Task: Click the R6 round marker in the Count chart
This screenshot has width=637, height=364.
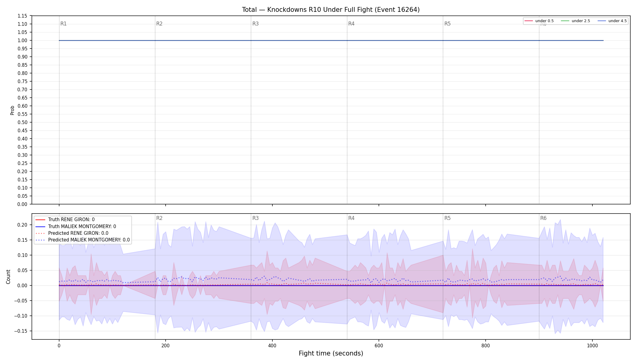Action: point(543,218)
